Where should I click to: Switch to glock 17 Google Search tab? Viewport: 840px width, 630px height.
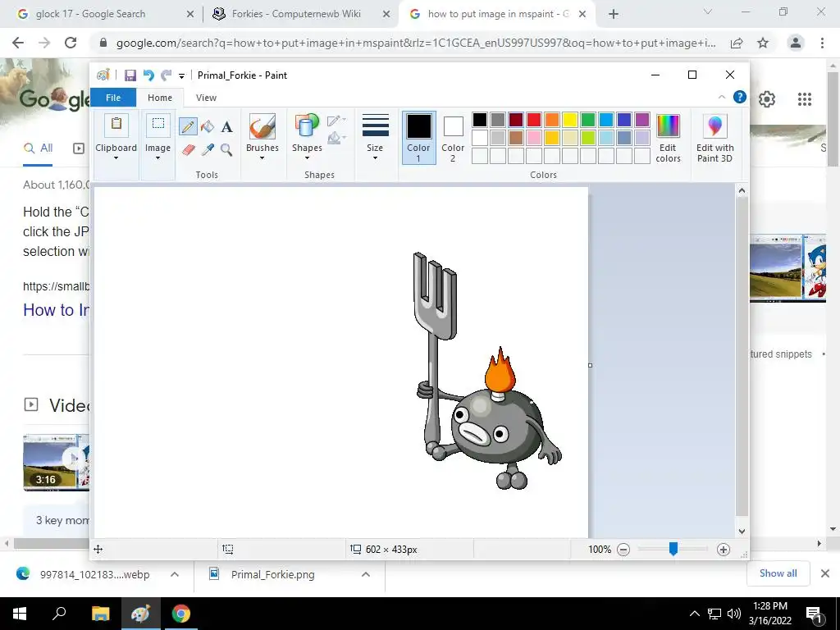pos(90,14)
